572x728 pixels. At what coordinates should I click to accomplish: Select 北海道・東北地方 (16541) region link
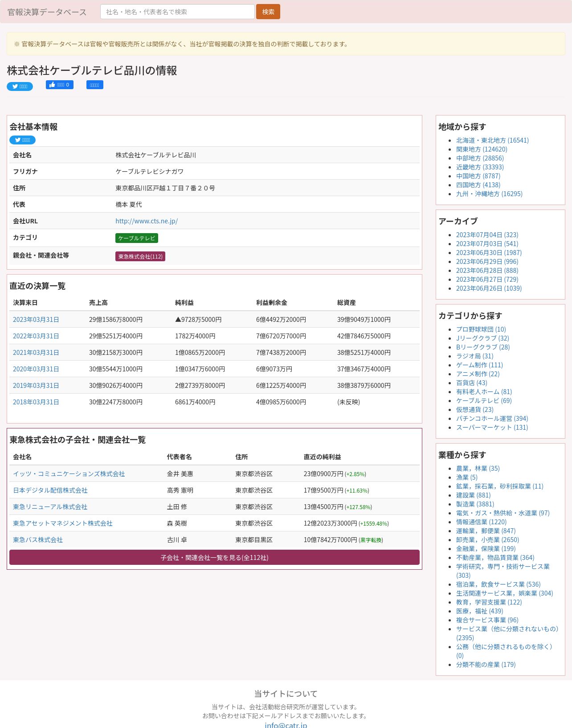(492, 140)
